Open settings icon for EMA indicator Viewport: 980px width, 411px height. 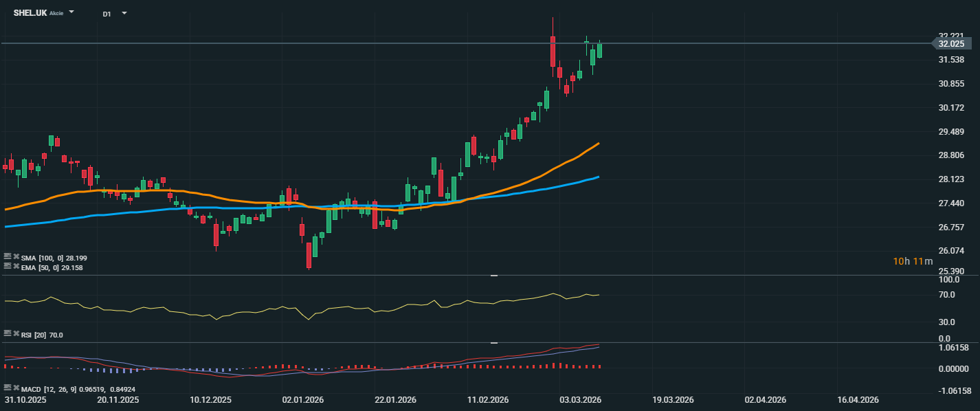click(8, 267)
